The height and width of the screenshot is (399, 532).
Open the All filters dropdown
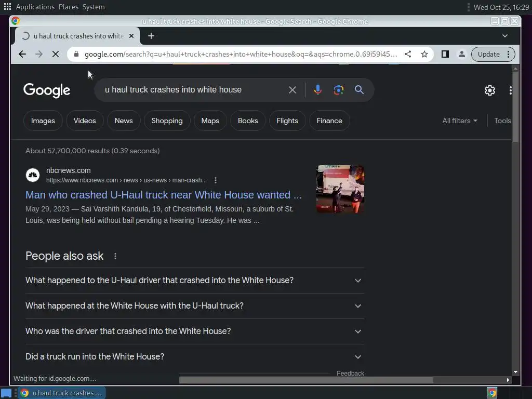coord(460,121)
